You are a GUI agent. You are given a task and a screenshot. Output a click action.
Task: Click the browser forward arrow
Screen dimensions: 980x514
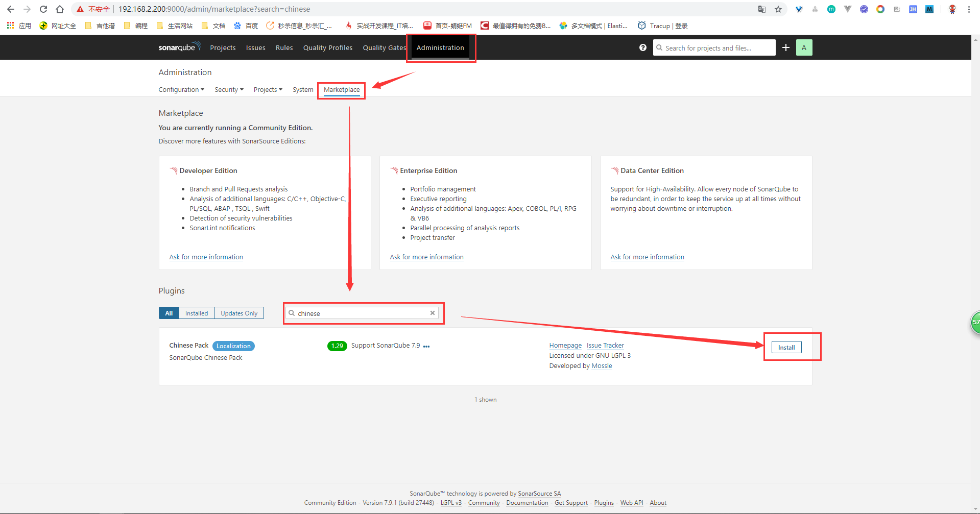pyautogui.click(x=27, y=9)
